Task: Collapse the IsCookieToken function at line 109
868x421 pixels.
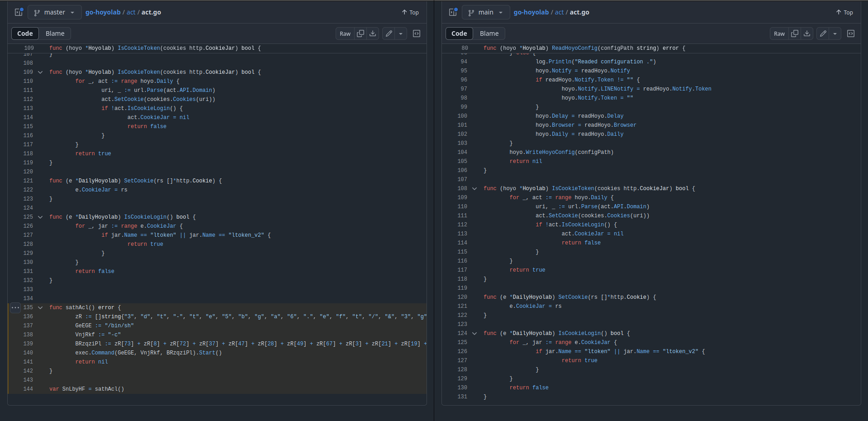Action: (x=40, y=72)
